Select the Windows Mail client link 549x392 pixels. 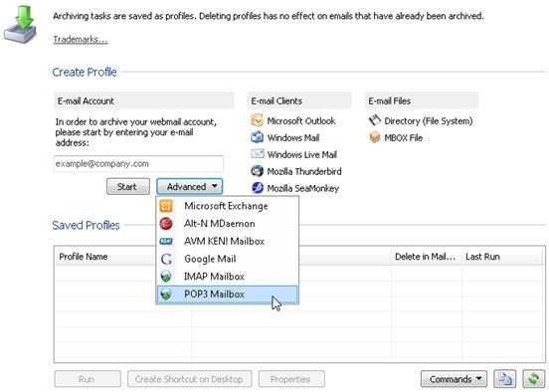pos(293,137)
